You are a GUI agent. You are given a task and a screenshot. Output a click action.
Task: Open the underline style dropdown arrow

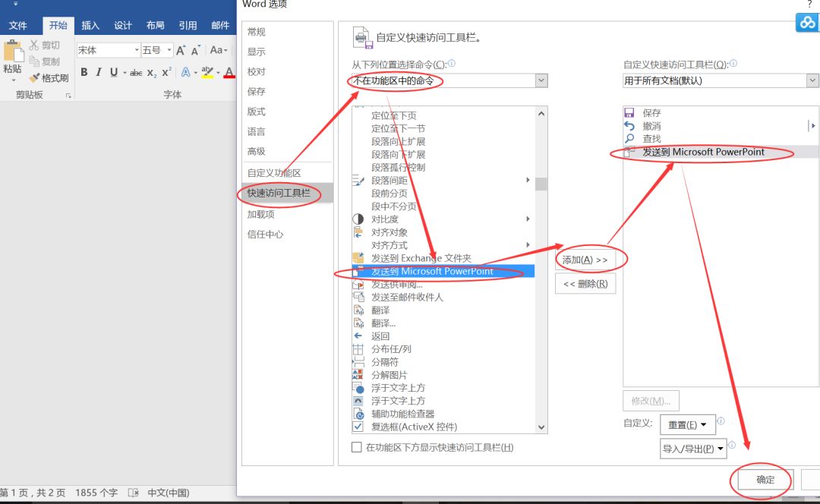point(125,73)
